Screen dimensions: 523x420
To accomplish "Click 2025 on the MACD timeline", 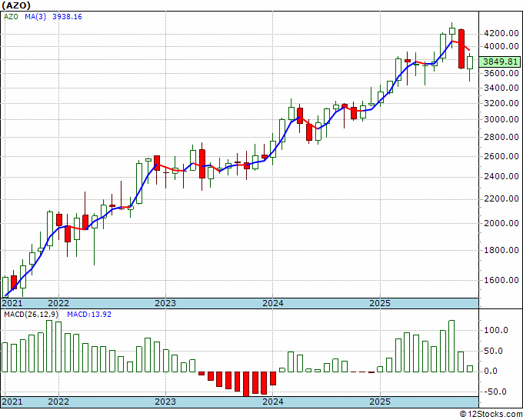I will (x=380, y=402).
